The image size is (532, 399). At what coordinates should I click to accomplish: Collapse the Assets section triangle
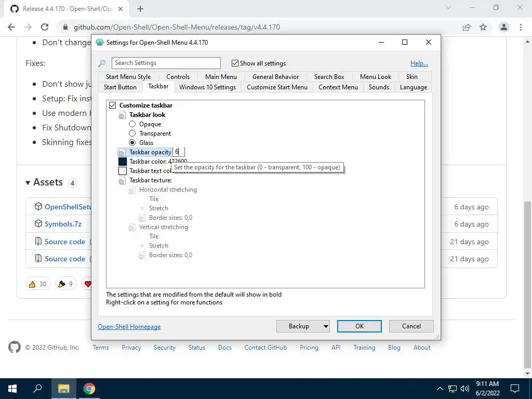(x=28, y=182)
